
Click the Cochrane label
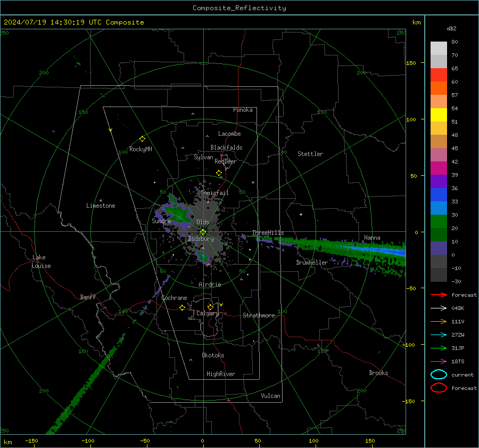pyautogui.click(x=174, y=298)
